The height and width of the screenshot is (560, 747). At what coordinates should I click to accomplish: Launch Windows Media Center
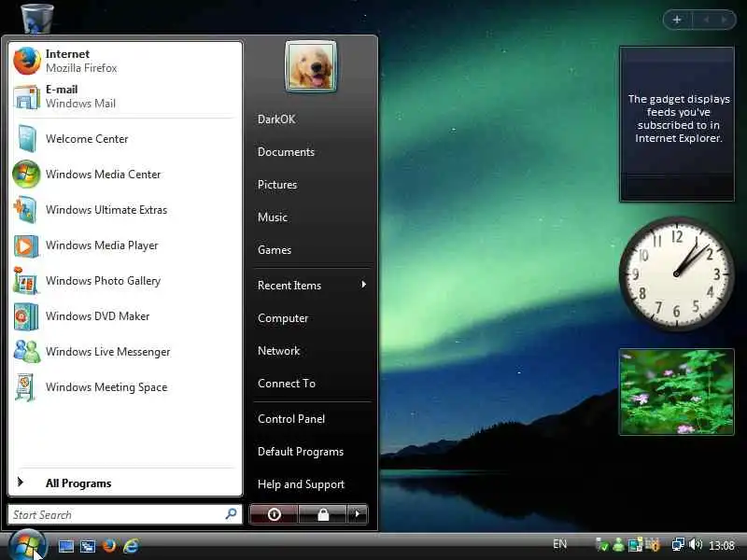125,174
